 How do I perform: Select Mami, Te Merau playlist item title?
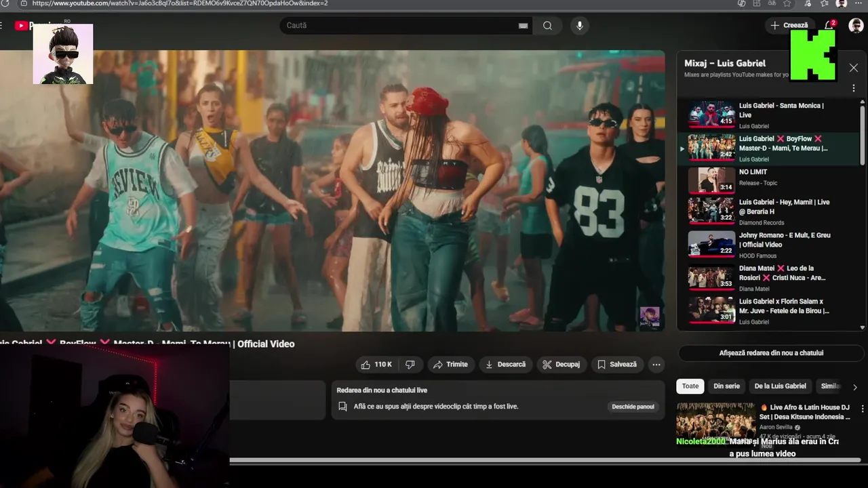(x=783, y=144)
